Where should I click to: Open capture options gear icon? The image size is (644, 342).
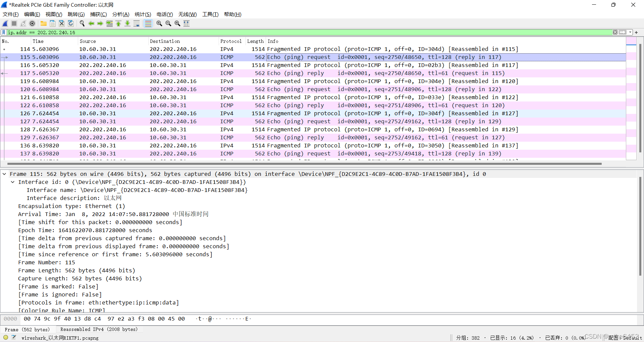pyautogui.click(x=32, y=23)
